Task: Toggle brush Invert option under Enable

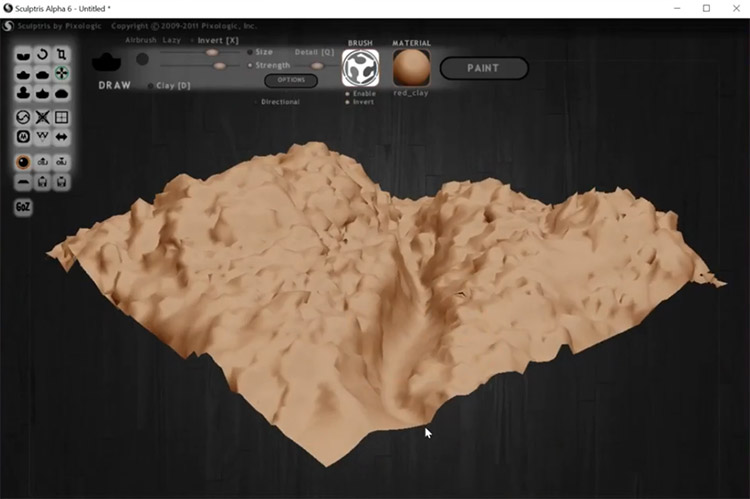Action: [x=360, y=102]
